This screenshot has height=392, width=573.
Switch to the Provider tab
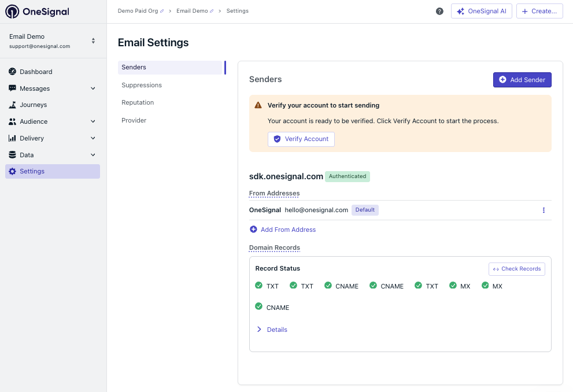[134, 121]
